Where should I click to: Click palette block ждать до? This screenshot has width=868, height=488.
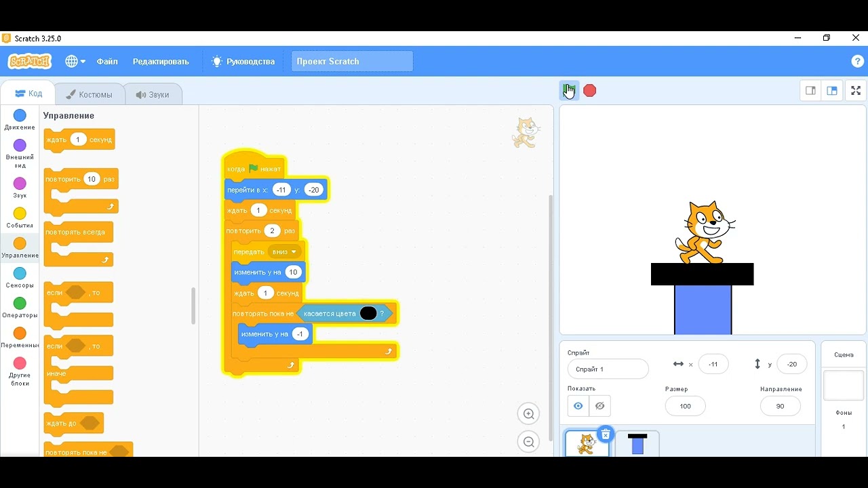[73, 424]
